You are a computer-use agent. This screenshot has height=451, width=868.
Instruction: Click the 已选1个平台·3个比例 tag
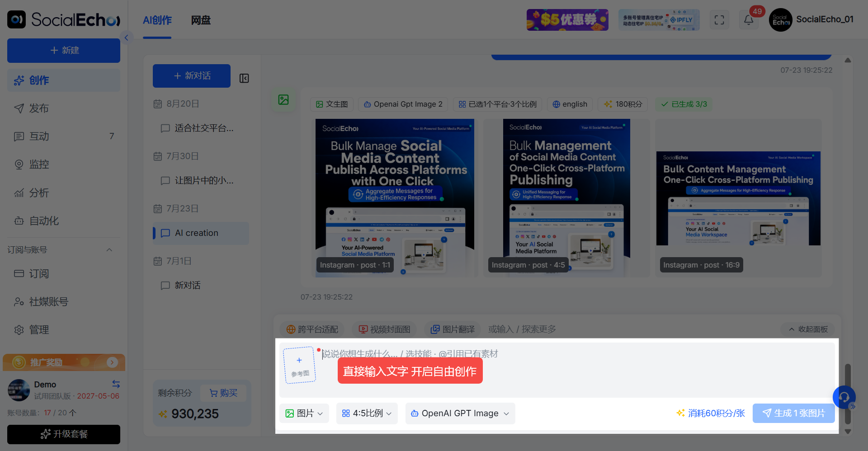tap(497, 104)
